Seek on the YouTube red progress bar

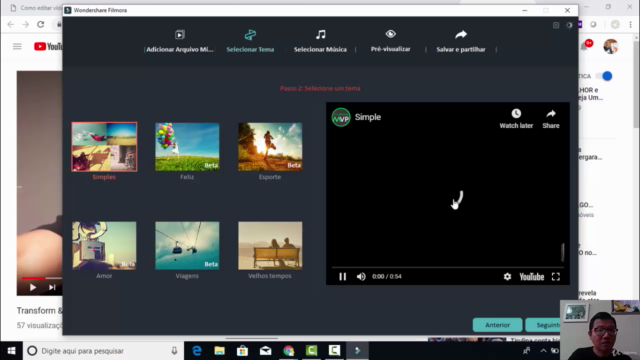click(42, 278)
